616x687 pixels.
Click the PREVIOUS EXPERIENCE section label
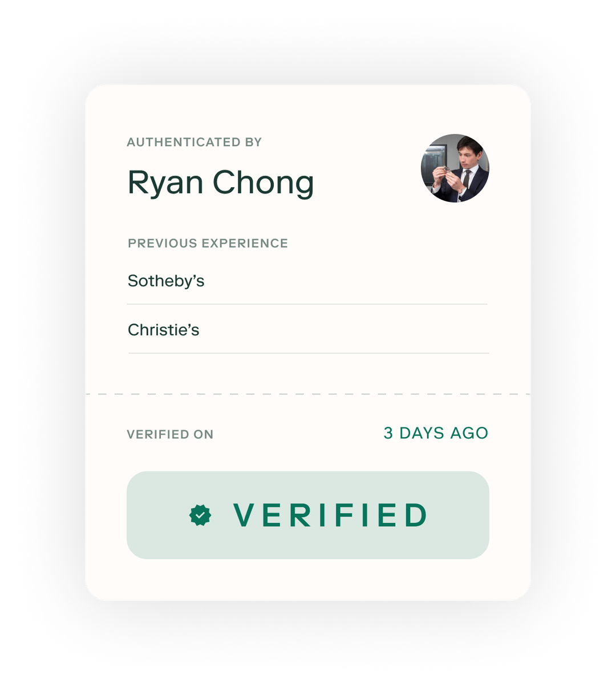pyautogui.click(x=208, y=243)
